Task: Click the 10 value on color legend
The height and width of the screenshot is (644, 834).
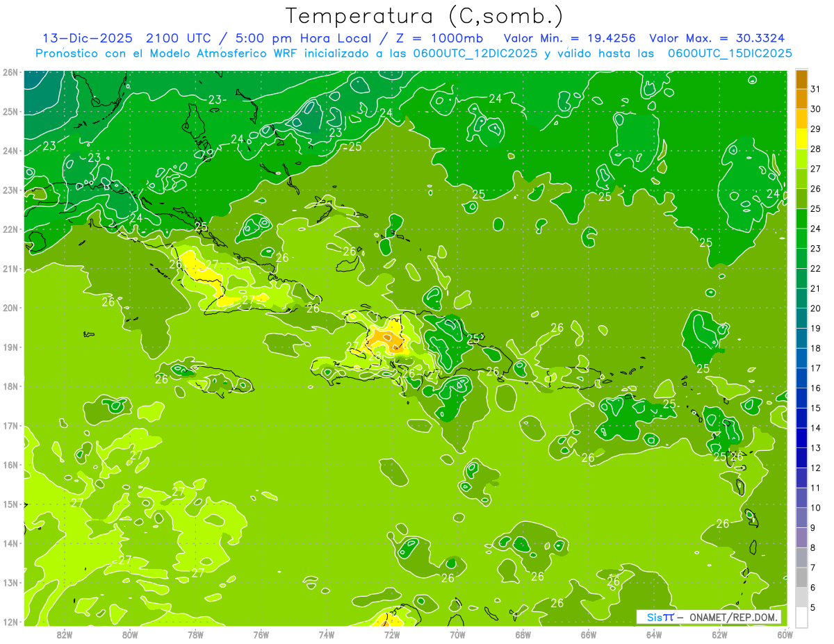Action: [815, 508]
